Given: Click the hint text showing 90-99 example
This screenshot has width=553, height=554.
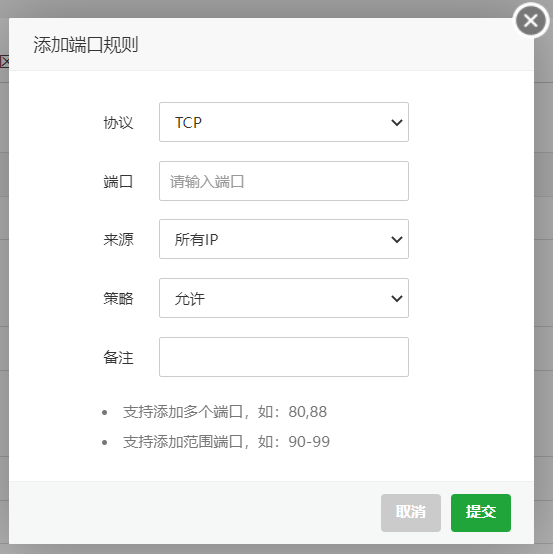Looking at the screenshot, I should pyautogui.click(x=227, y=442).
